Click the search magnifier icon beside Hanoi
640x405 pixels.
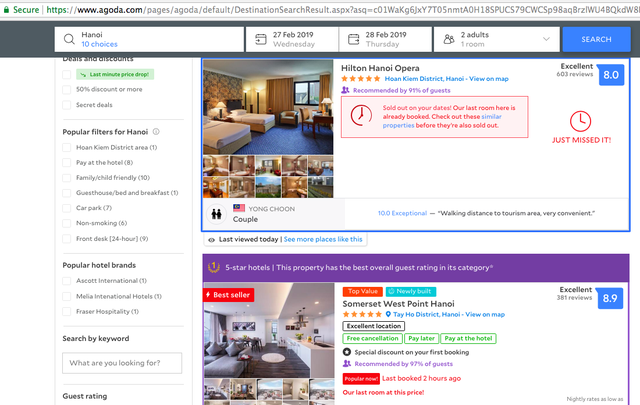69,39
